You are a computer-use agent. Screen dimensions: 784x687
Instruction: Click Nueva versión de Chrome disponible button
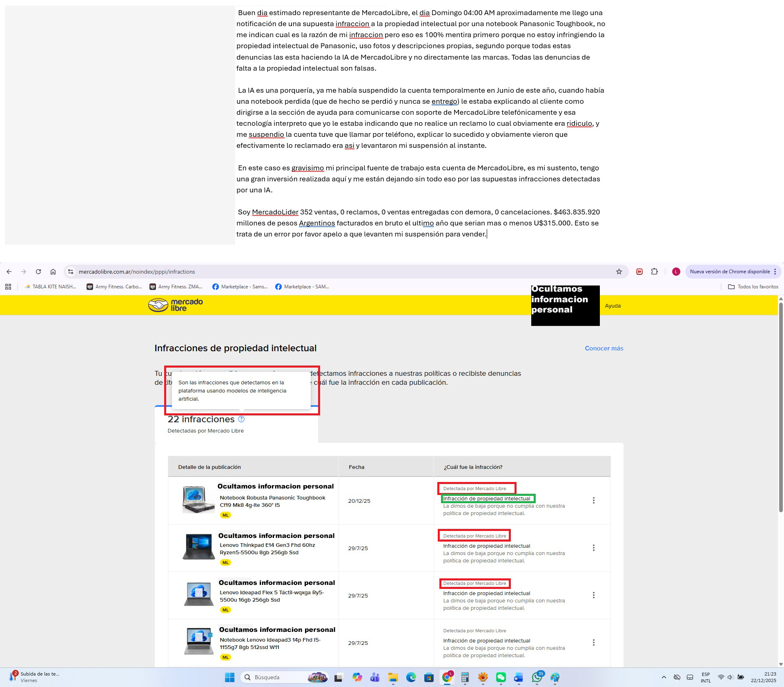pos(730,272)
